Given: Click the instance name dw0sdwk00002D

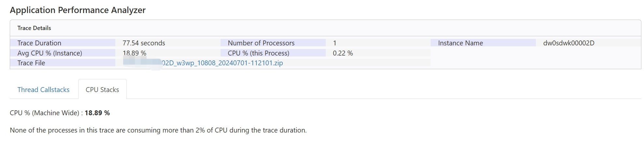Looking at the screenshot, I should (569, 43).
